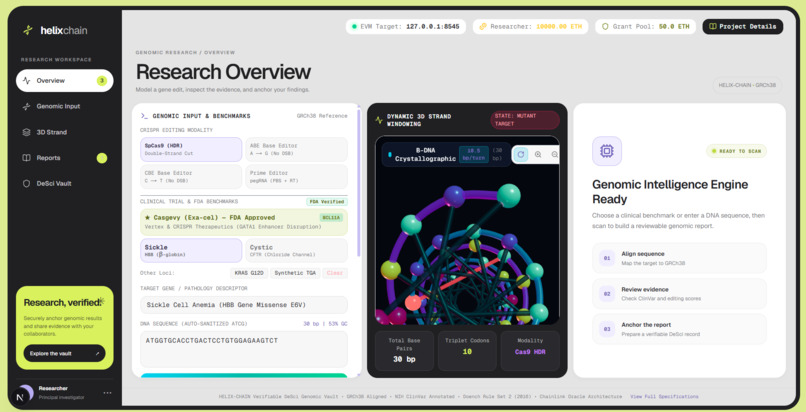Click the gradient scan button below the DNA sequence
This screenshot has height=412, width=806.
pos(244,375)
